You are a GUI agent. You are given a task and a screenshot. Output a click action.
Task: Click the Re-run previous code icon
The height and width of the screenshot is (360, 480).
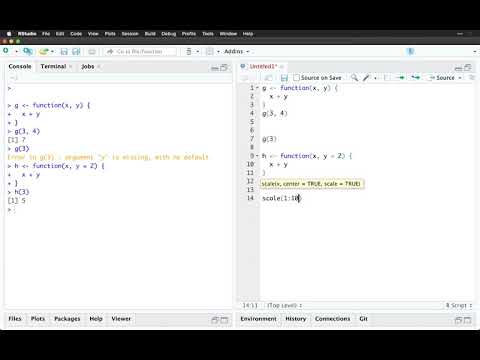click(x=415, y=78)
